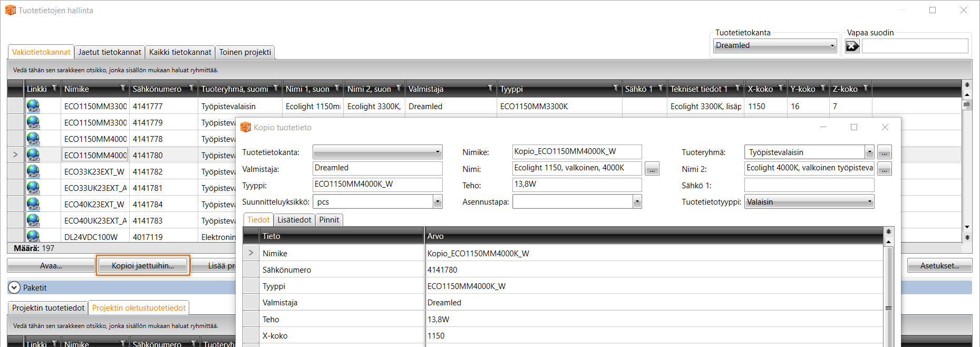Click the Nimike input field in copy dialog
Viewport: 980px width, 347px height.
tap(576, 152)
